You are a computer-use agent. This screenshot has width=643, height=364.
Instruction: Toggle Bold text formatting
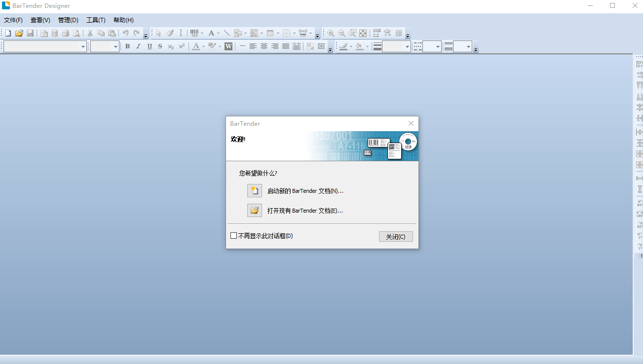point(127,46)
